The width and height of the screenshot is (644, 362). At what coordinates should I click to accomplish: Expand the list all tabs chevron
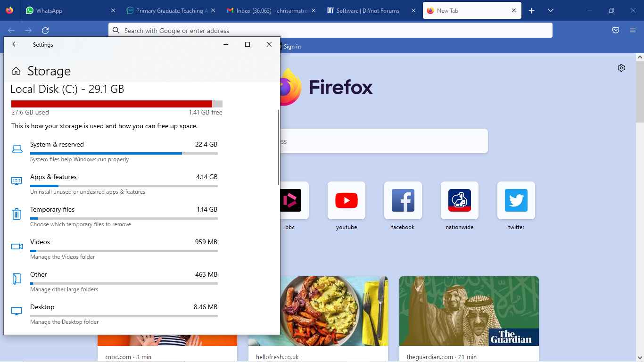point(551,10)
